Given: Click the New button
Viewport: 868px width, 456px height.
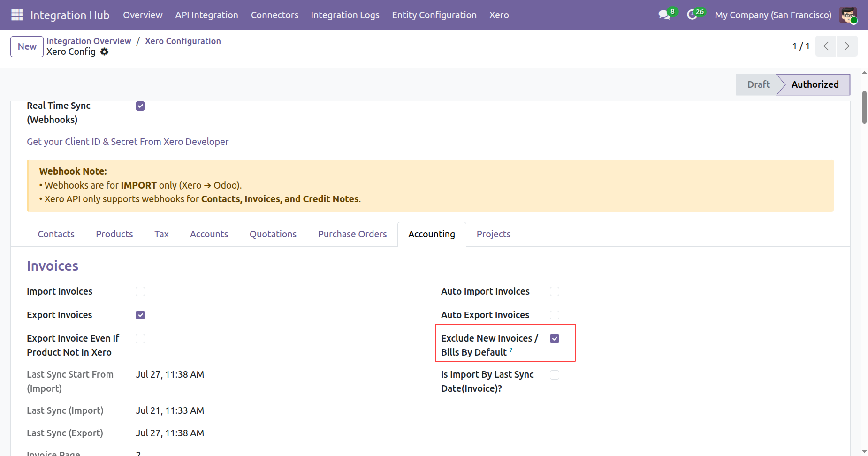Looking at the screenshot, I should [x=27, y=46].
